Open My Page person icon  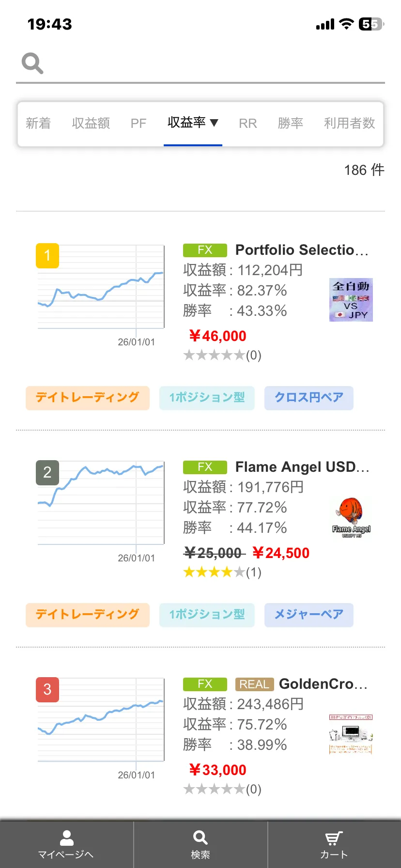coord(66,837)
